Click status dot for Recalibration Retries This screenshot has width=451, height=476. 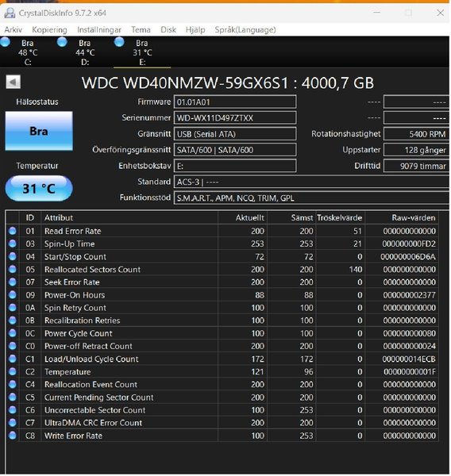13,321
